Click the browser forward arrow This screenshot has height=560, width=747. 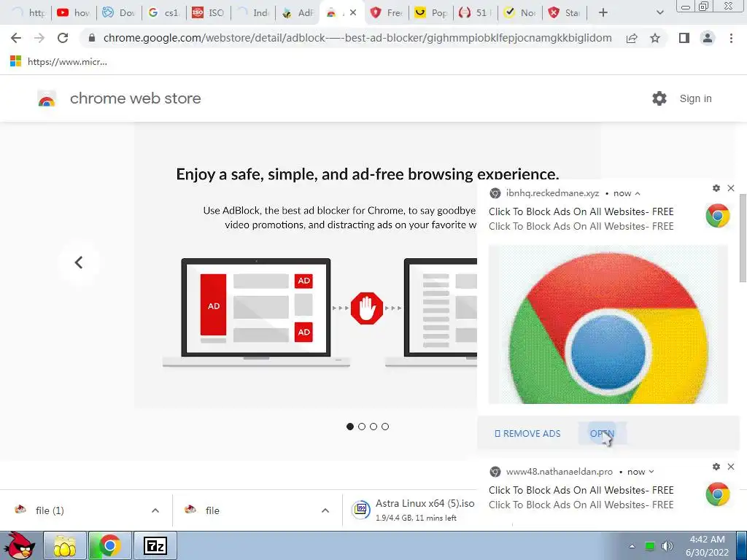[39, 38]
